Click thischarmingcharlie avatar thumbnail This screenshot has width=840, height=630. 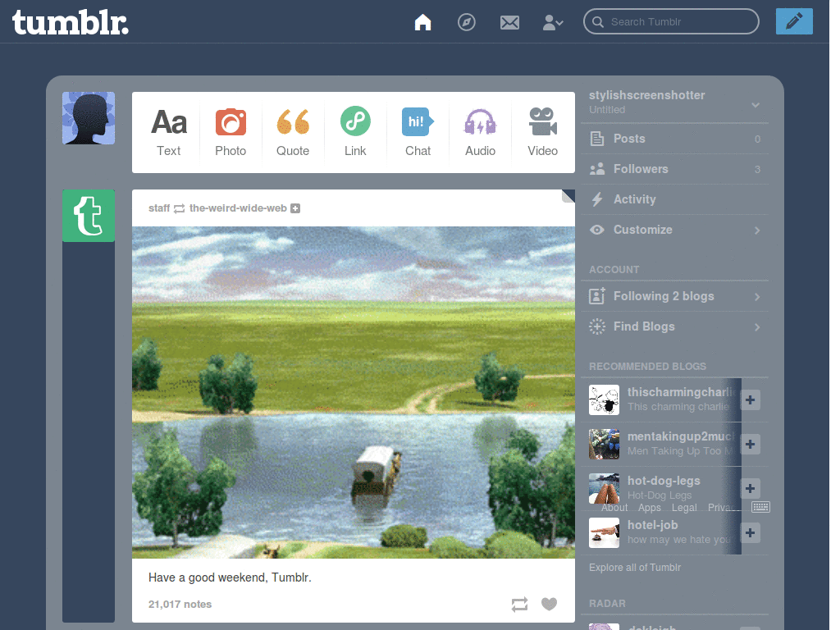604,399
